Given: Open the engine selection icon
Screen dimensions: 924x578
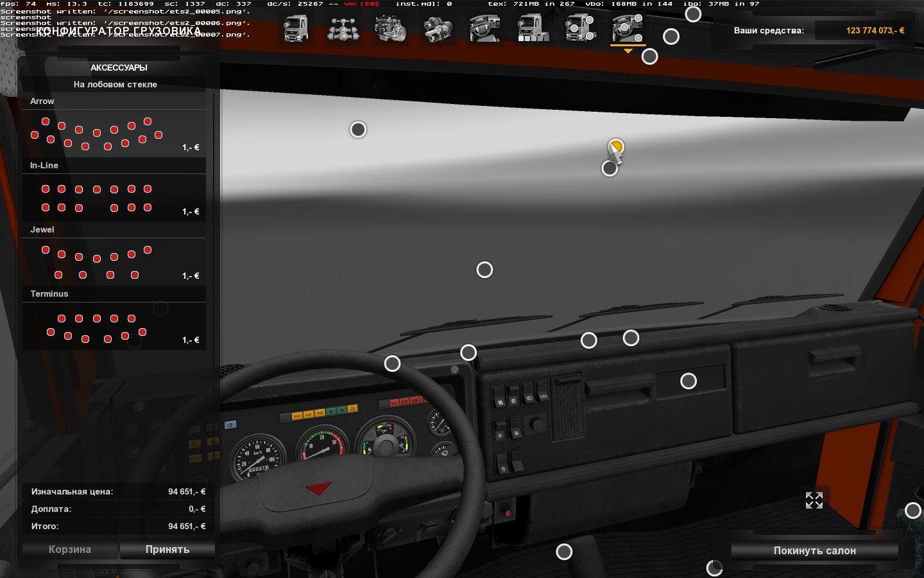Looking at the screenshot, I should 391,29.
